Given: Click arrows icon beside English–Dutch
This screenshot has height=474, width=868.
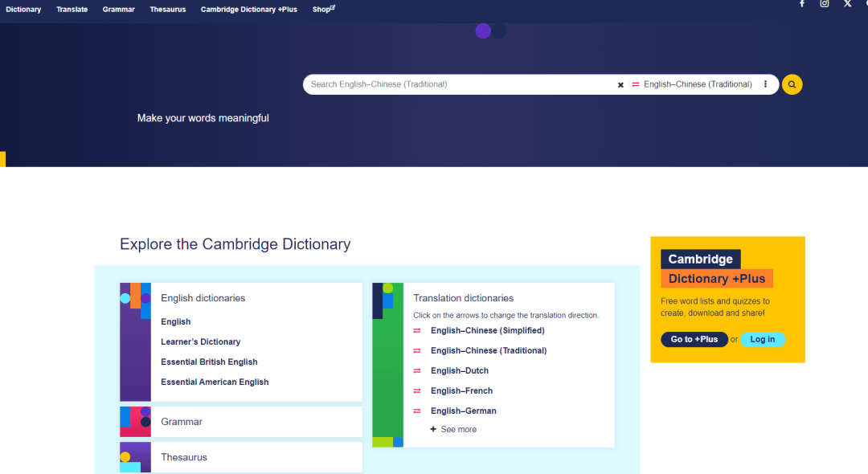Looking at the screenshot, I should point(417,370).
